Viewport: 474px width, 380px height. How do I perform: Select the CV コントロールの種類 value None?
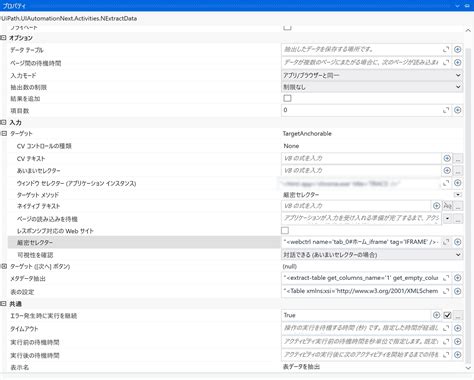point(291,146)
